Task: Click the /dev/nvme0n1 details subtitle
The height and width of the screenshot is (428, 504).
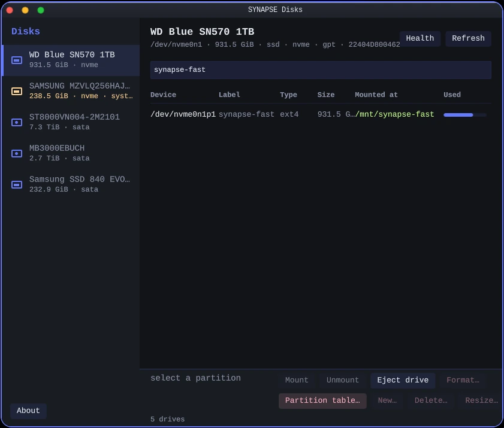Action: coord(275,44)
